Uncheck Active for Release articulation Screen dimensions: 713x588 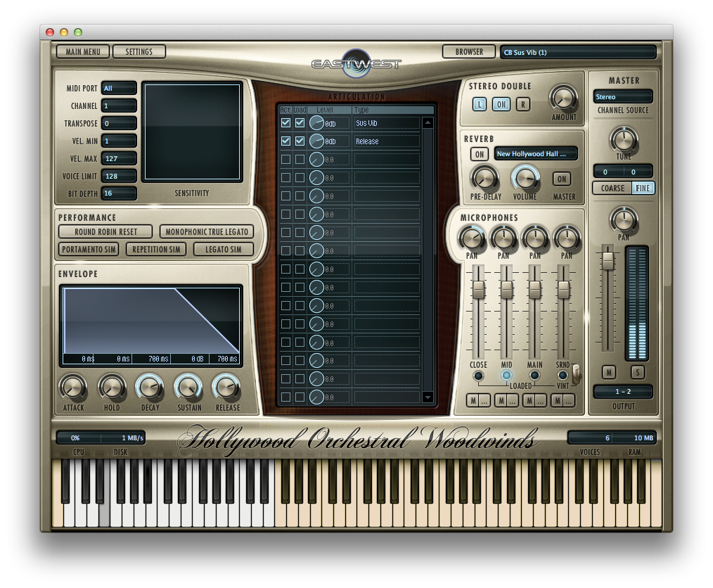point(285,141)
